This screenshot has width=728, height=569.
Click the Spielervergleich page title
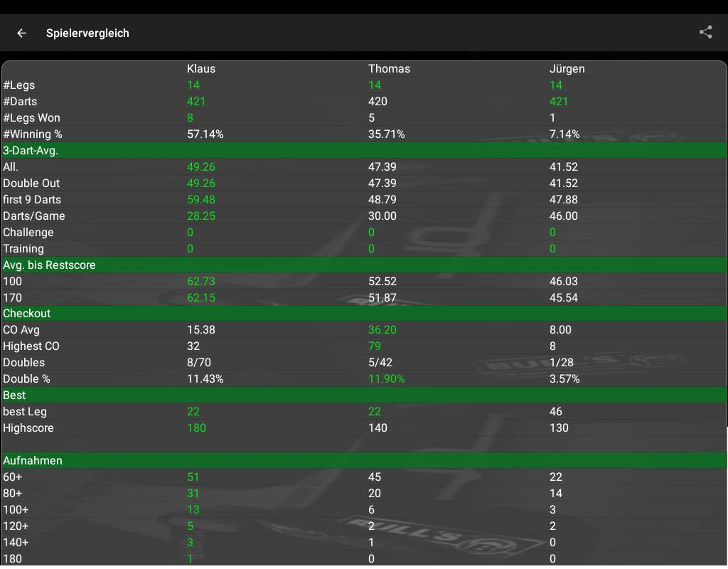[87, 33]
